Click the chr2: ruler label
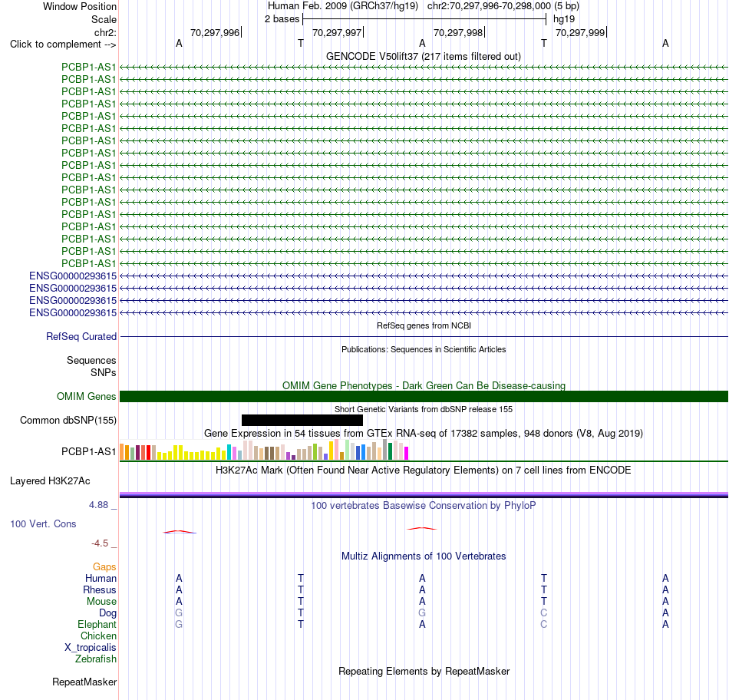Image resolution: width=729 pixels, height=700 pixels. [x=105, y=32]
